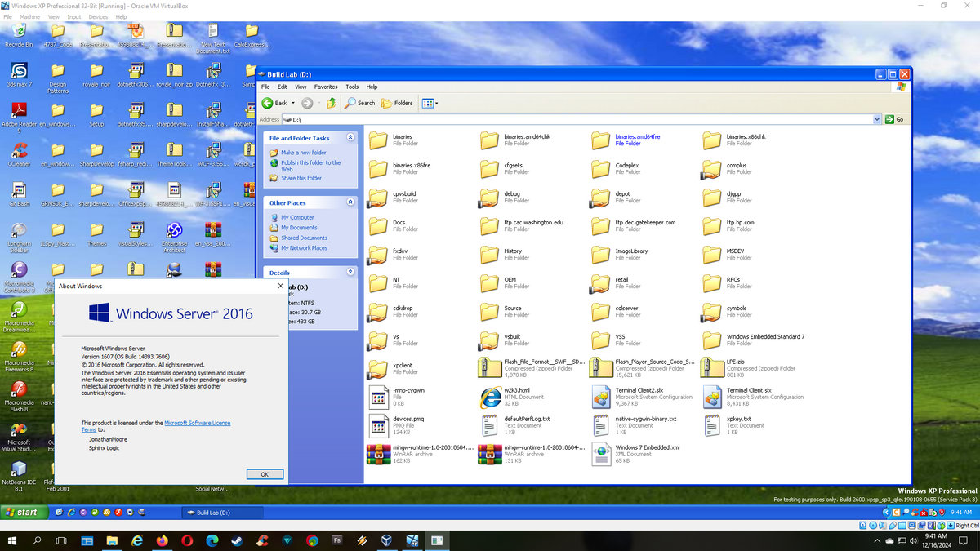
Task: Open CCleaner from the XP desktop
Action: click(x=18, y=152)
